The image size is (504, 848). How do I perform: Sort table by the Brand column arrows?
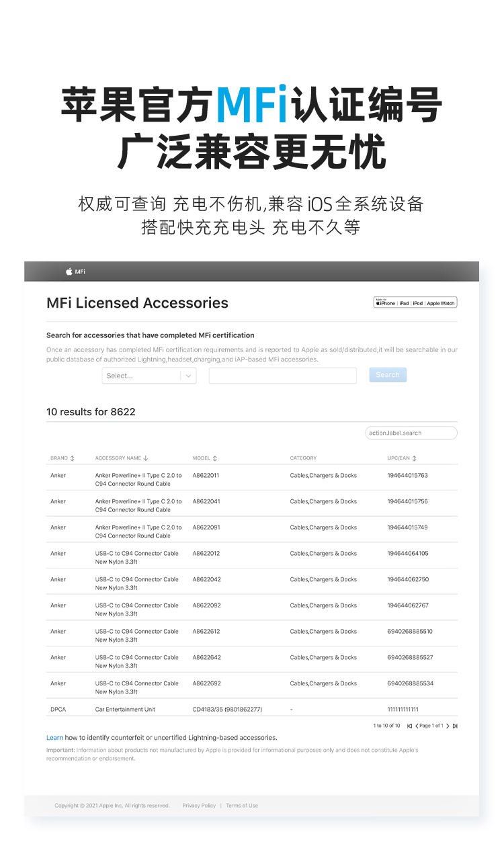click(72, 458)
